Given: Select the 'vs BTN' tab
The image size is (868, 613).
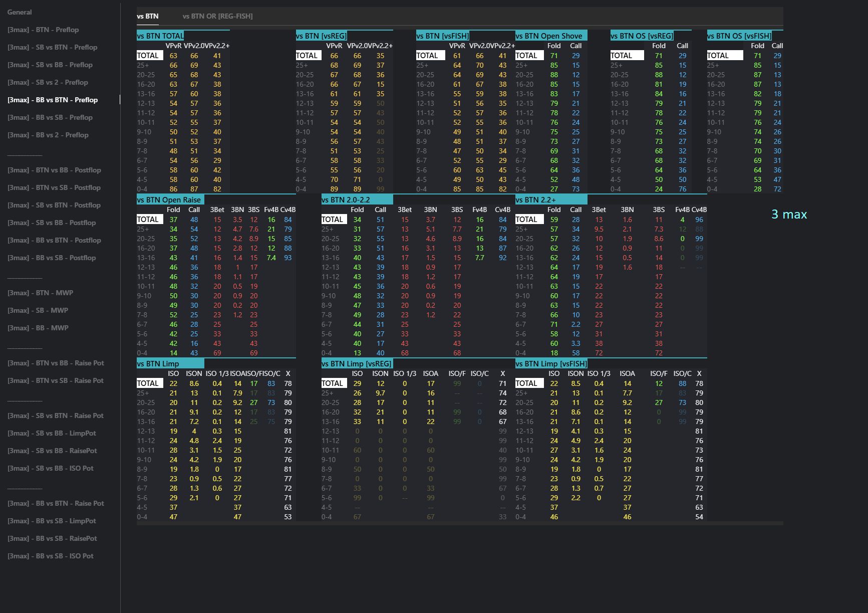Looking at the screenshot, I should [148, 16].
